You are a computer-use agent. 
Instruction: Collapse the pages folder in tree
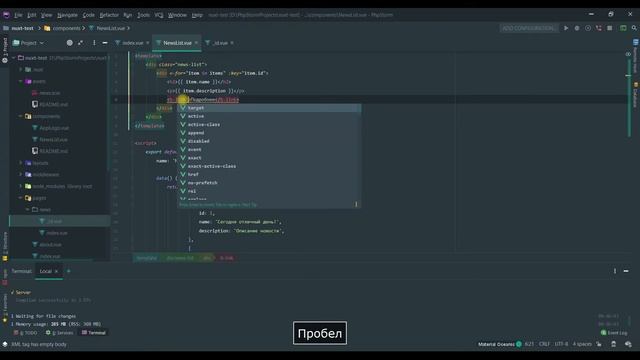[20, 198]
